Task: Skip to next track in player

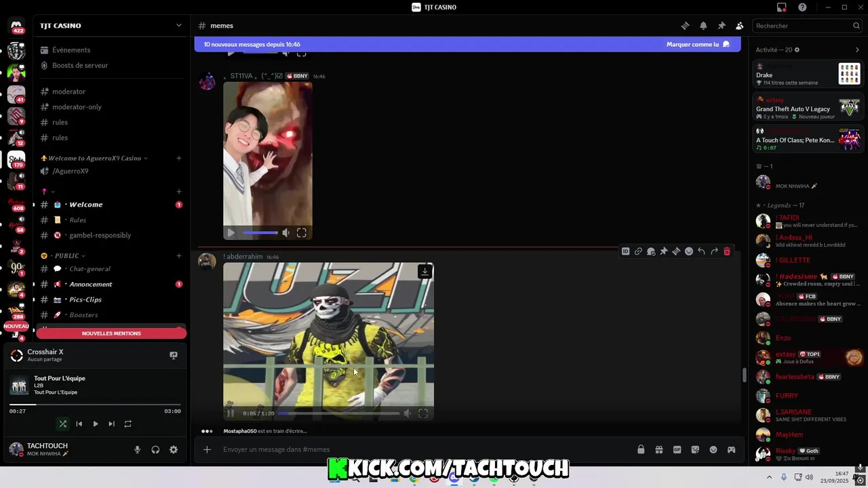Action: pos(111,424)
